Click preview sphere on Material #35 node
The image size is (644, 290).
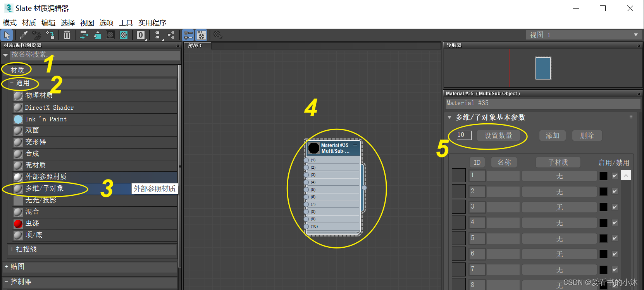tap(314, 148)
